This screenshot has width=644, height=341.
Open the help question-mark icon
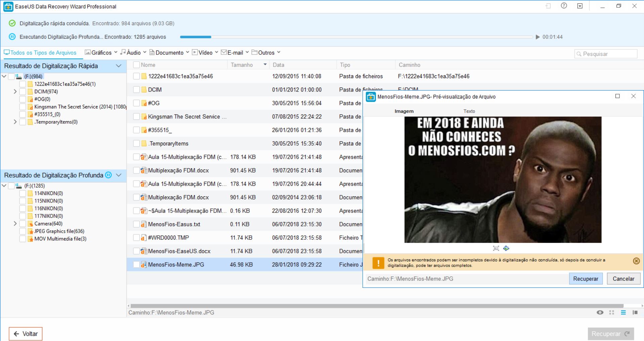[x=564, y=6]
